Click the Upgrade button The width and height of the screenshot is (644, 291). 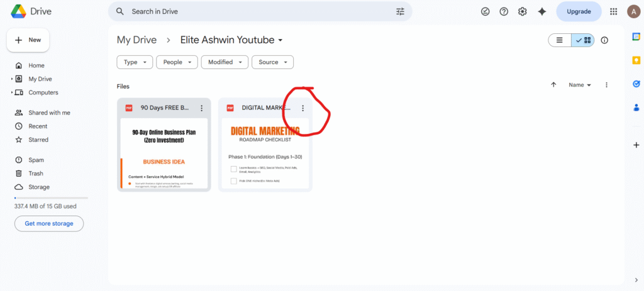point(579,11)
